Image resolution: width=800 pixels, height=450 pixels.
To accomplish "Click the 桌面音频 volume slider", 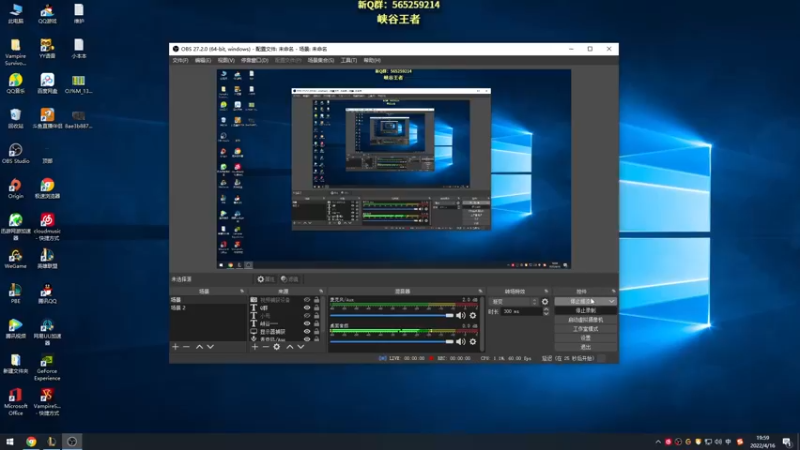I will point(391,341).
